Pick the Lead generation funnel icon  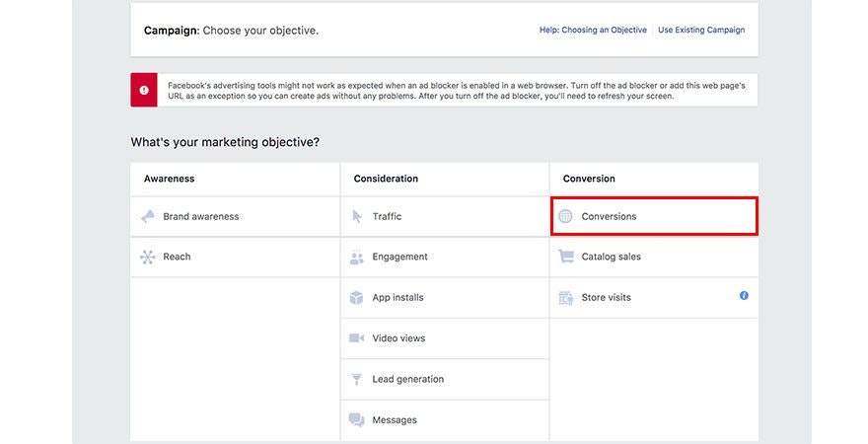[357, 379]
